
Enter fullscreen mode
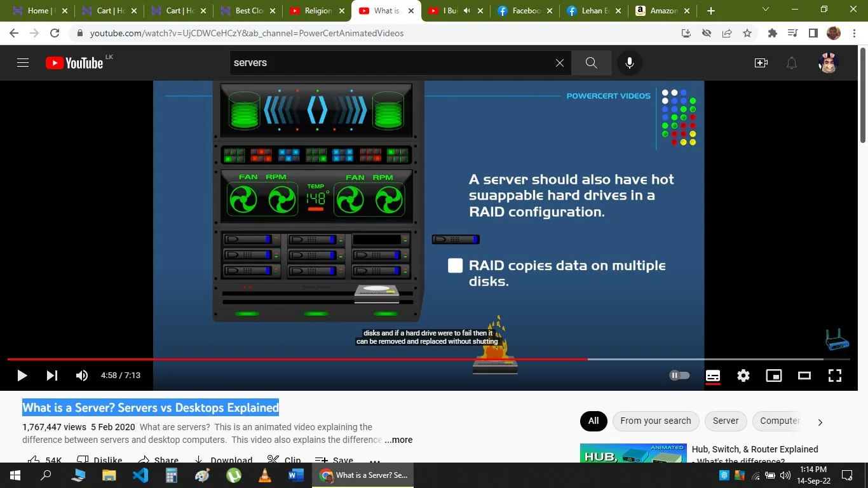click(834, 376)
